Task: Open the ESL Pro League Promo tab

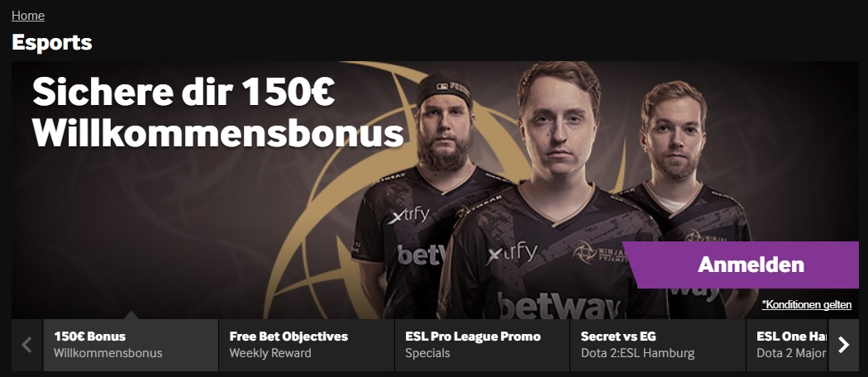Action: point(482,345)
